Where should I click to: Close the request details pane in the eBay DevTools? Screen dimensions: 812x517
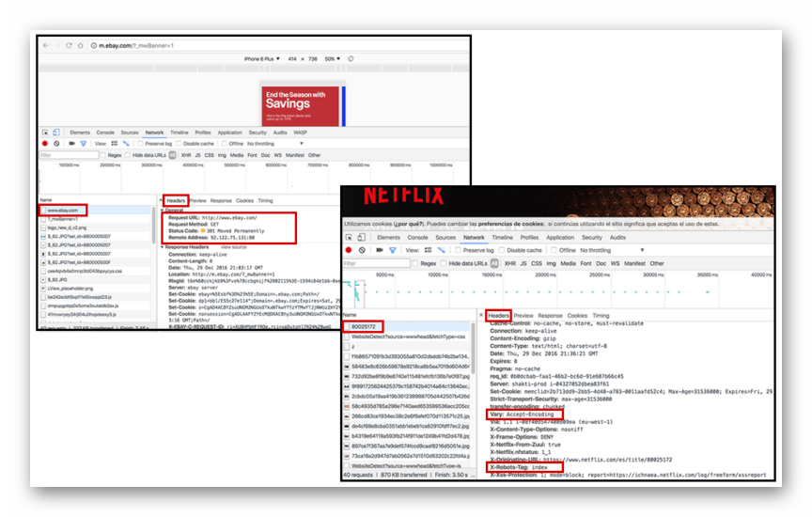[x=161, y=200]
